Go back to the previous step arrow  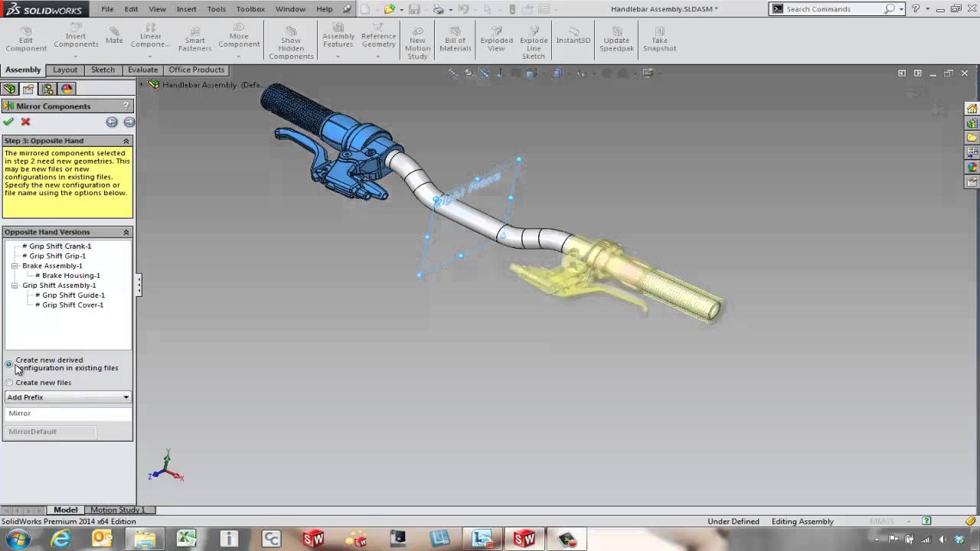click(x=112, y=122)
